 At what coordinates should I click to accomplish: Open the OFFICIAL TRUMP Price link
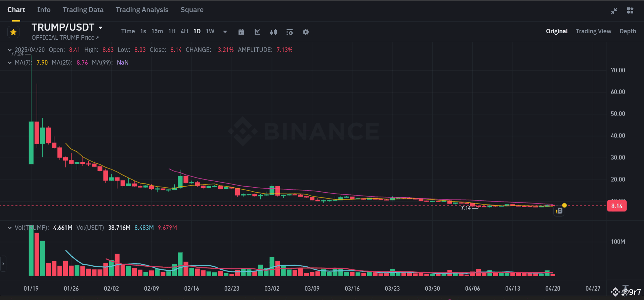pos(65,38)
